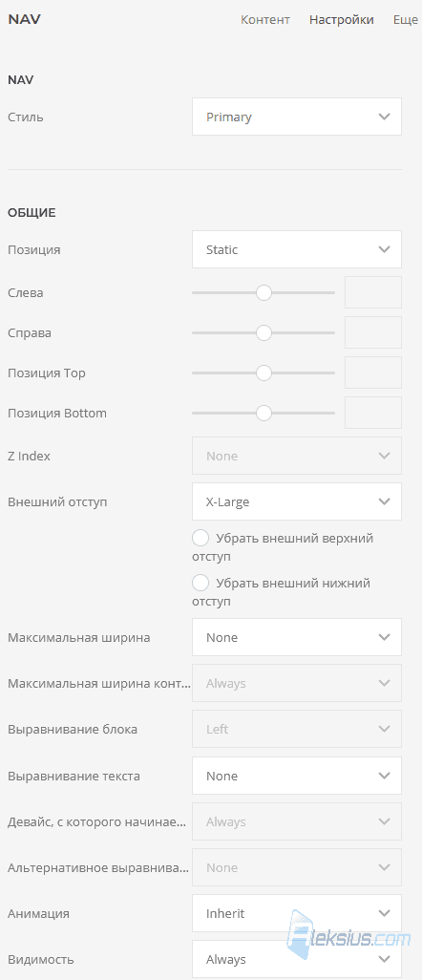The width and height of the screenshot is (422, 980).
Task: Enable Убрать внешний нижний отступ option
Action: tap(200, 583)
